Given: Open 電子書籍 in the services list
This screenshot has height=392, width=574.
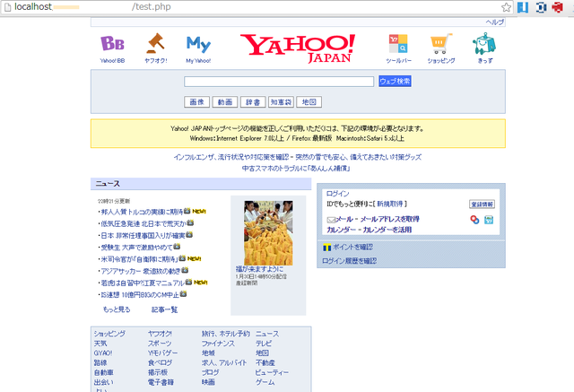Looking at the screenshot, I should (x=161, y=382).
